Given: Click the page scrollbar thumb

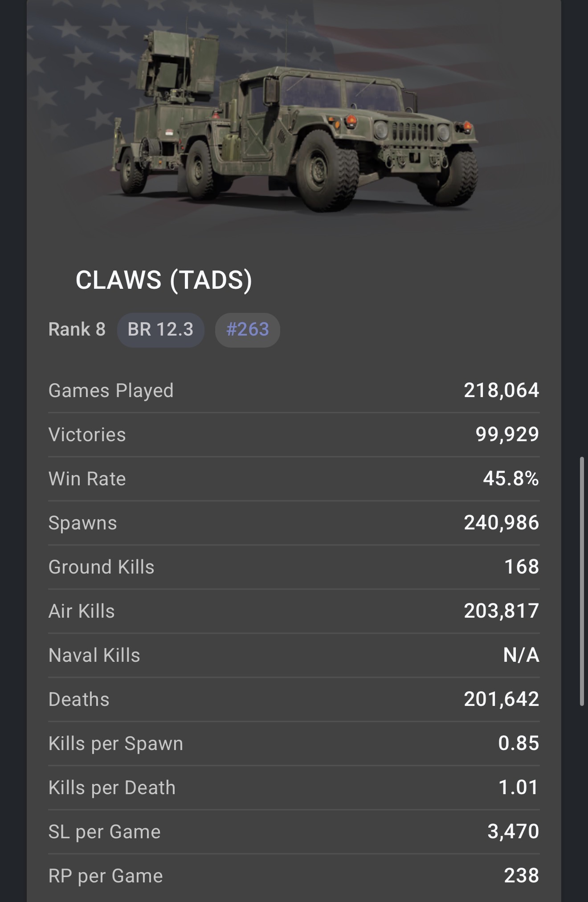Looking at the screenshot, I should pos(581,579).
